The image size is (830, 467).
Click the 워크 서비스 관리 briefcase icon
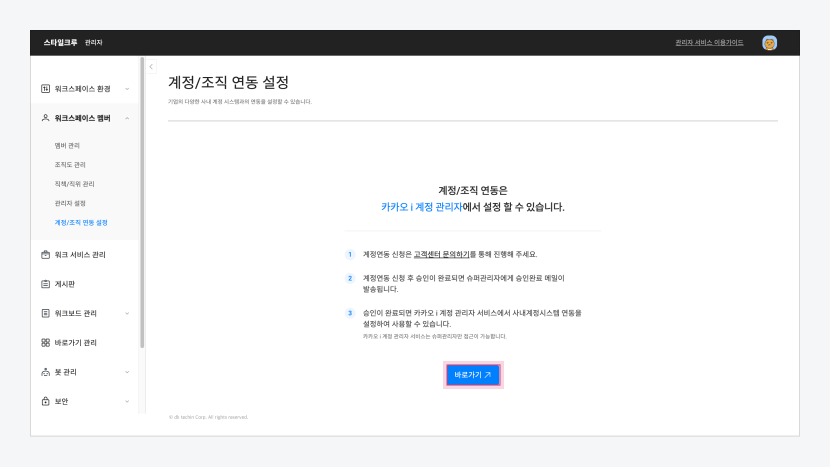pyautogui.click(x=45, y=255)
